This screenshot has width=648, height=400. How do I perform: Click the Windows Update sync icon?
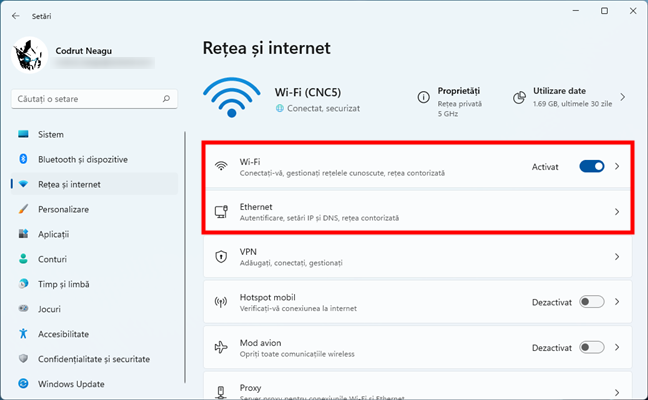tap(24, 383)
